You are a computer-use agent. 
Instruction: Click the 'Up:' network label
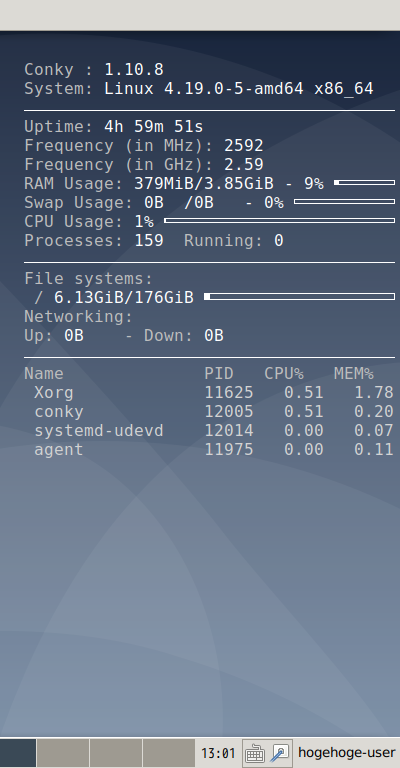[39, 336]
